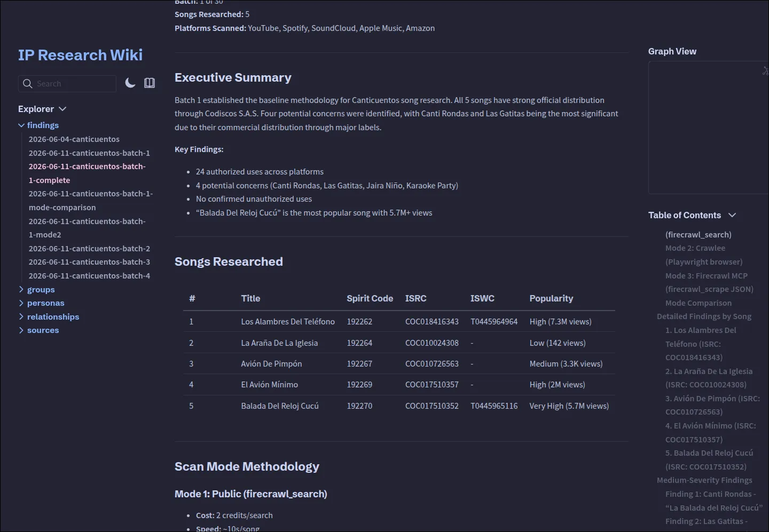Select Balada Del Reloj Cucú title cell
The image size is (769, 532).
click(280, 406)
